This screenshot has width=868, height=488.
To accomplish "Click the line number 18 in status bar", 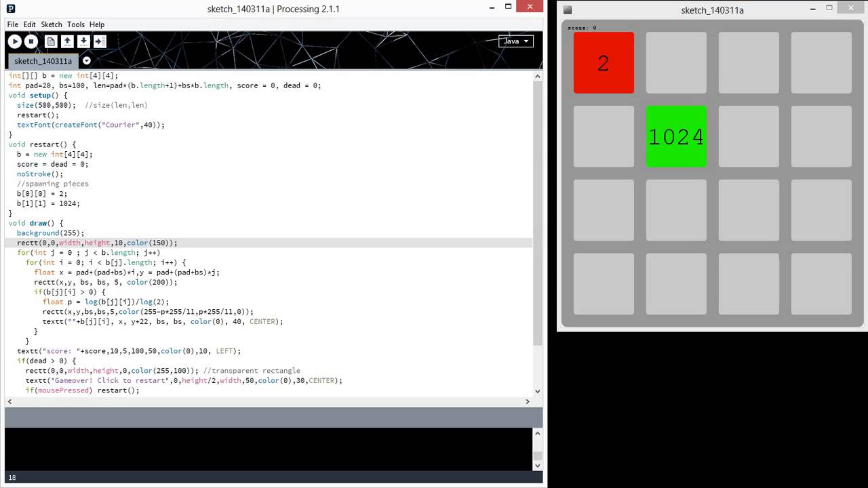I will (x=12, y=477).
